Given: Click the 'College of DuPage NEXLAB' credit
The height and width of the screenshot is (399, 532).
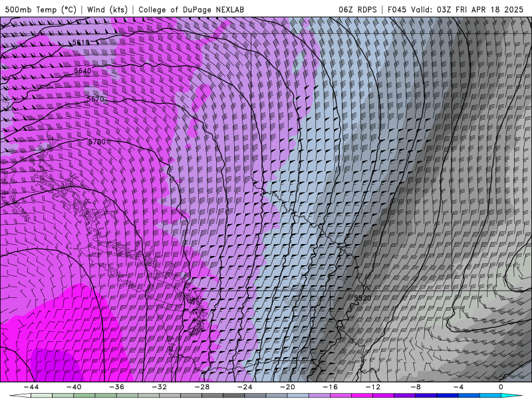Looking at the screenshot, I should pyautogui.click(x=191, y=9).
